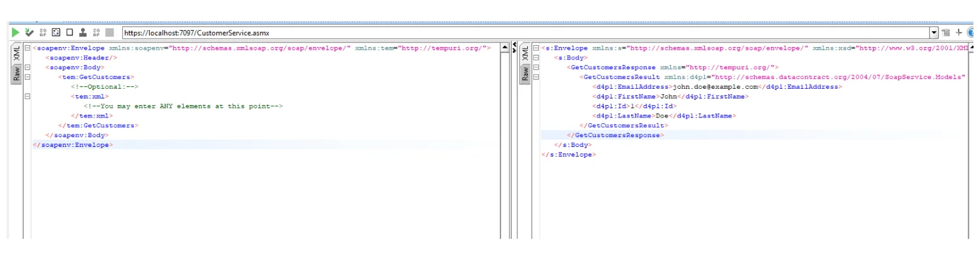
Task: Click the add request to TestCase checkmark icon
Action: click(x=29, y=32)
